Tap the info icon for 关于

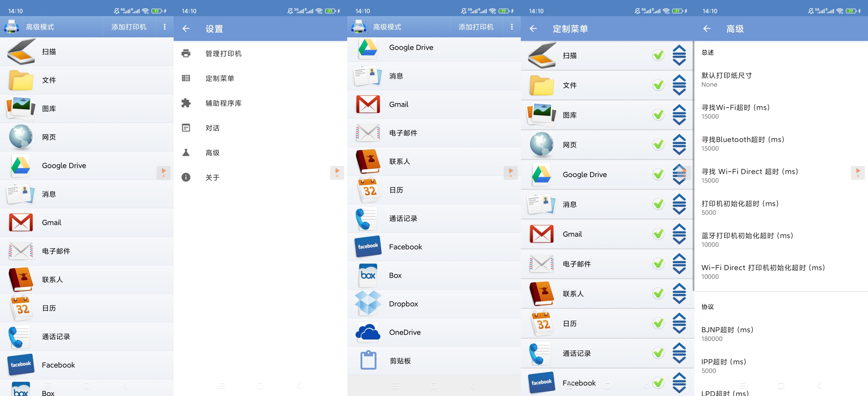click(x=186, y=177)
